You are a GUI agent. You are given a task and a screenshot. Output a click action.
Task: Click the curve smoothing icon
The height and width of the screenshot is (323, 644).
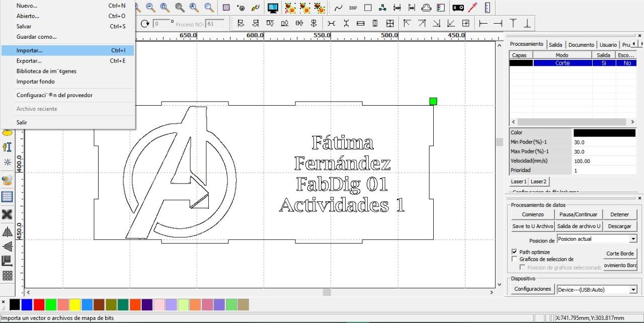click(338, 8)
